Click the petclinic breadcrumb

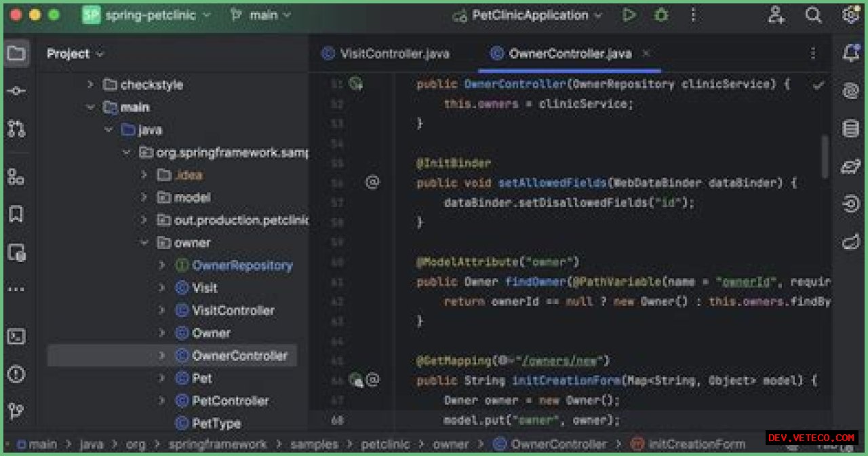385,444
